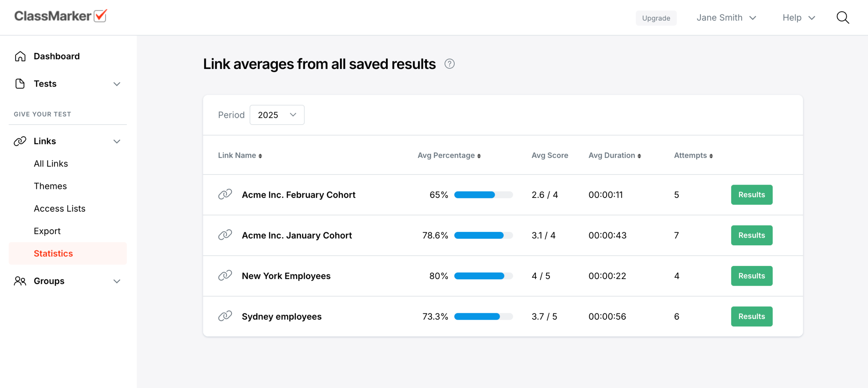Open Dashboard from the sidebar

point(56,56)
